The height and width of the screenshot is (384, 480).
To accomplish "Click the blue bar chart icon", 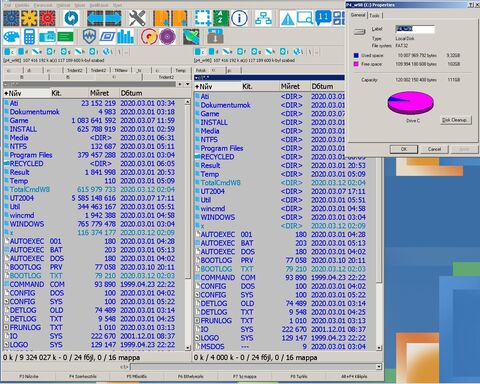I will pyautogui.click(x=125, y=36).
